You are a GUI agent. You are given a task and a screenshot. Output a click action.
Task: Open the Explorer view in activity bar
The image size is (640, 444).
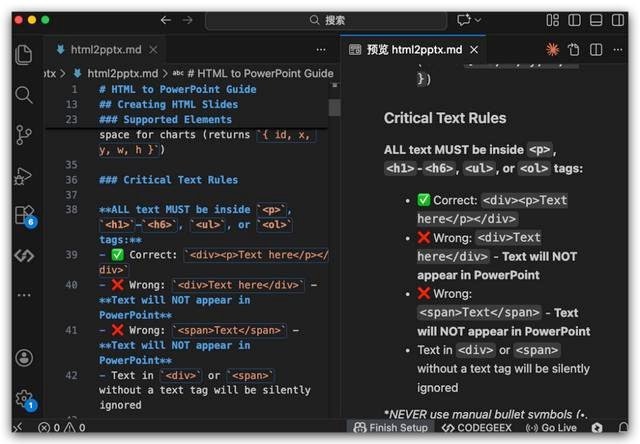24,55
